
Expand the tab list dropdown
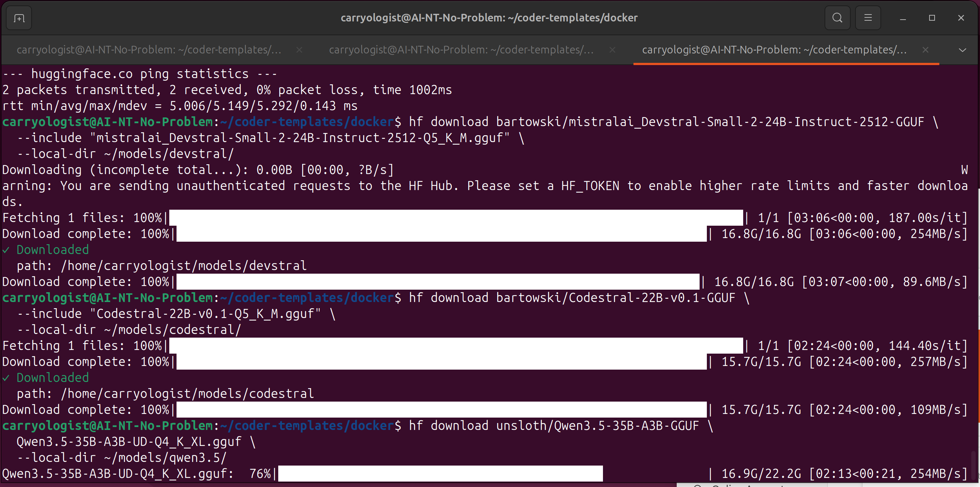[963, 50]
